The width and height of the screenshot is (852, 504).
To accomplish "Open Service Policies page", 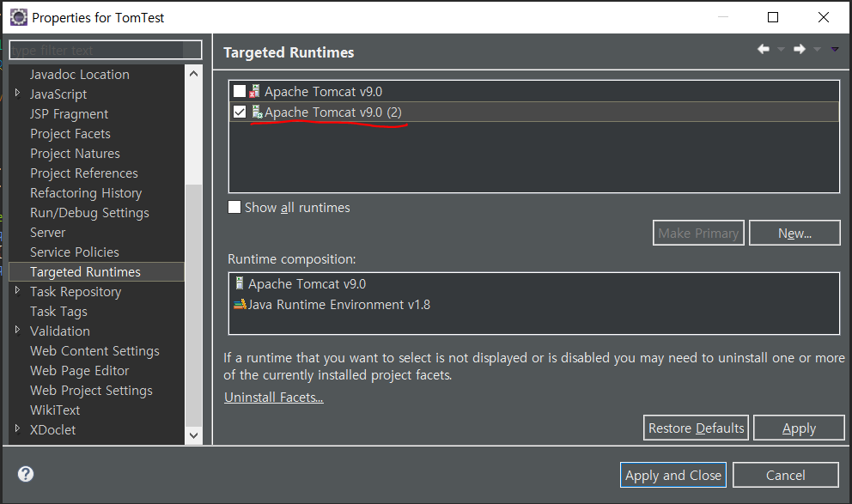I will (75, 252).
